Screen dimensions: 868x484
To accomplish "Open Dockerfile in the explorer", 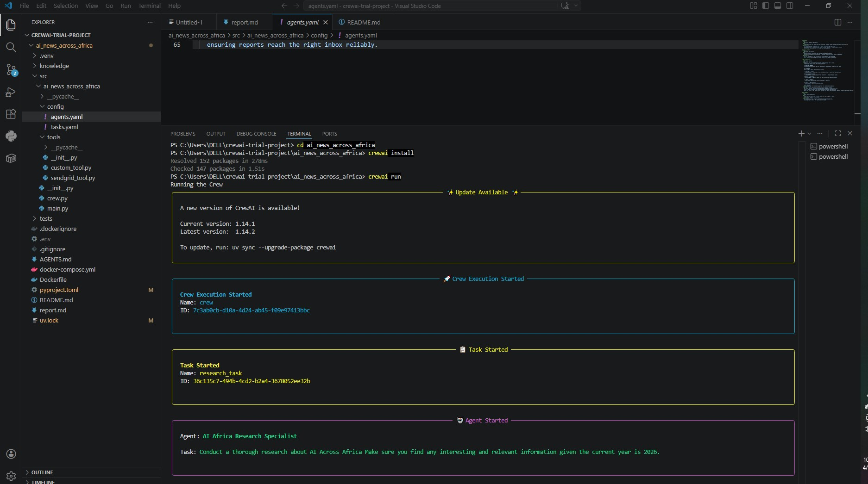I will [x=53, y=279].
